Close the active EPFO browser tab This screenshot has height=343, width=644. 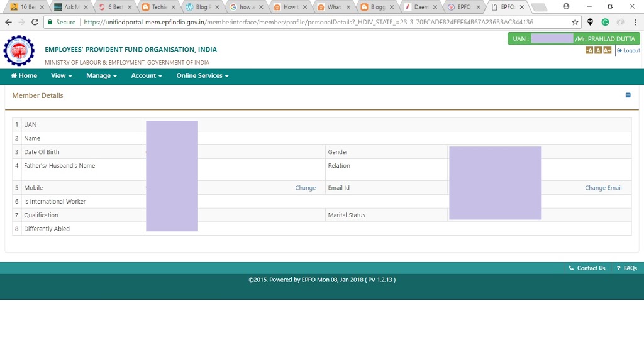click(x=521, y=7)
